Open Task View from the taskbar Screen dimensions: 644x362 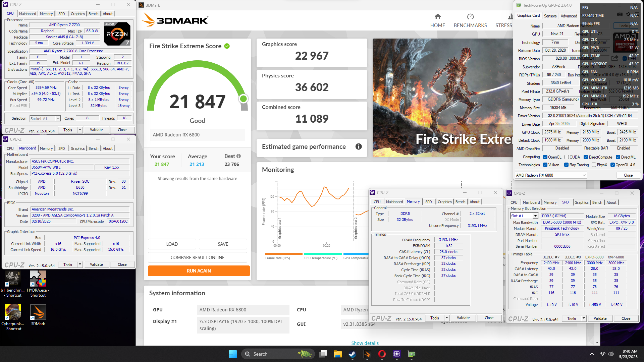click(323, 354)
